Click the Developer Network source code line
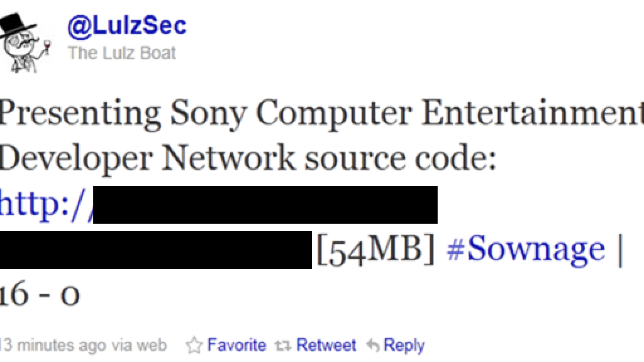 coord(248,159)
